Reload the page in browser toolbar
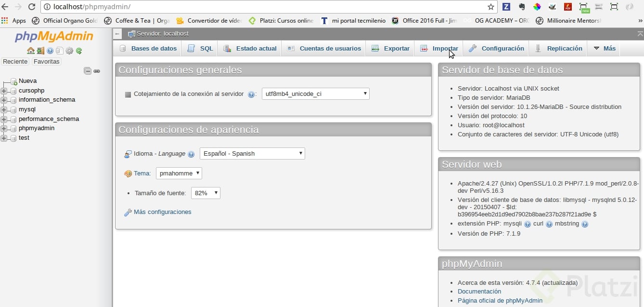Screen dimensions: 644x307 [x=32, y=7]
